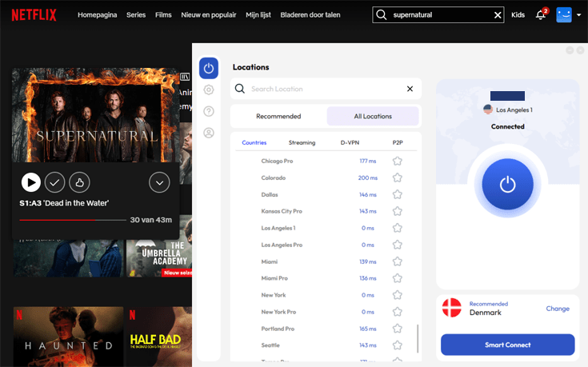This screenshot has width=588, height=367.
Task: Click the Denmark flag icon
Action: pyautogui.click(x=452, y=308)
